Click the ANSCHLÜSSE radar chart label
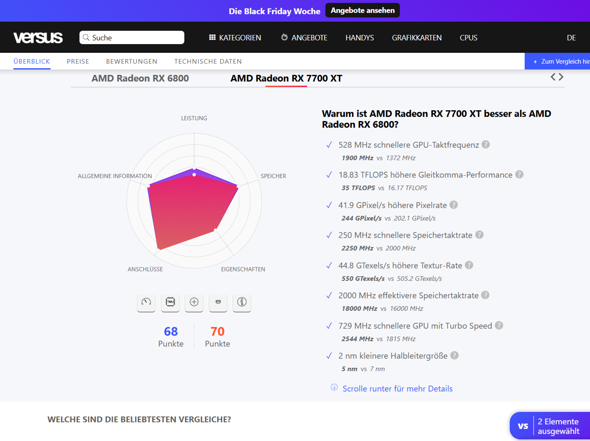This screenshot has width=590, height=441. tap(145, 269)
